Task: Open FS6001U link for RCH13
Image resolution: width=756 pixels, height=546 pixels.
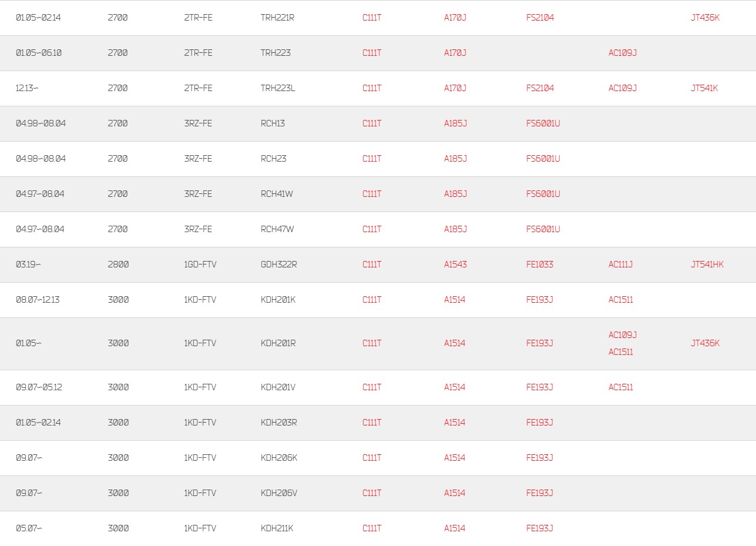Action: pyautogui.click(x=543, y=123)
